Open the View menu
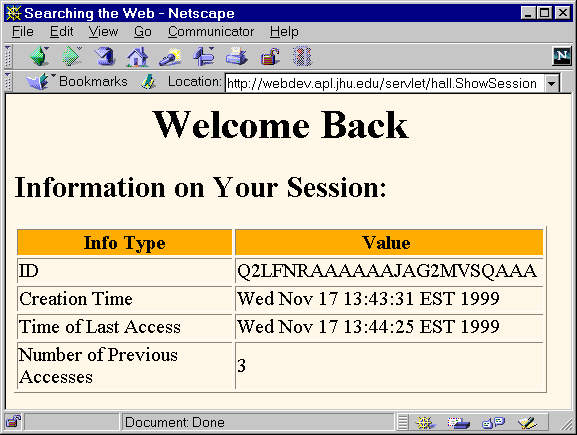Image resolution: width=577 pixels, height=435 pixels. 103,32
